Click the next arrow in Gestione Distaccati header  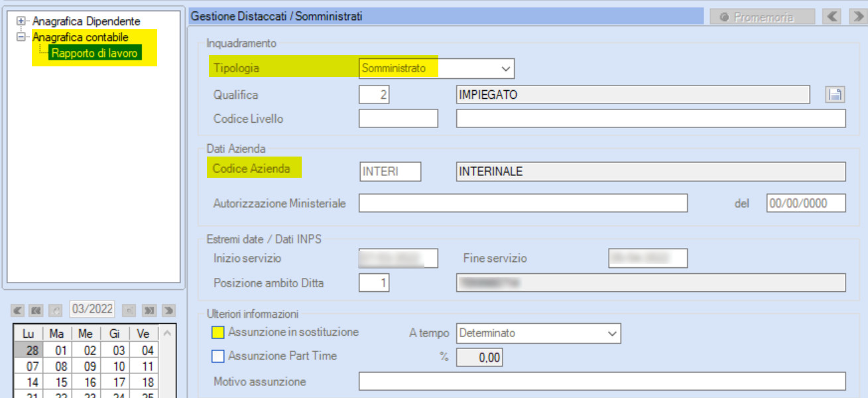click(857, 17)
